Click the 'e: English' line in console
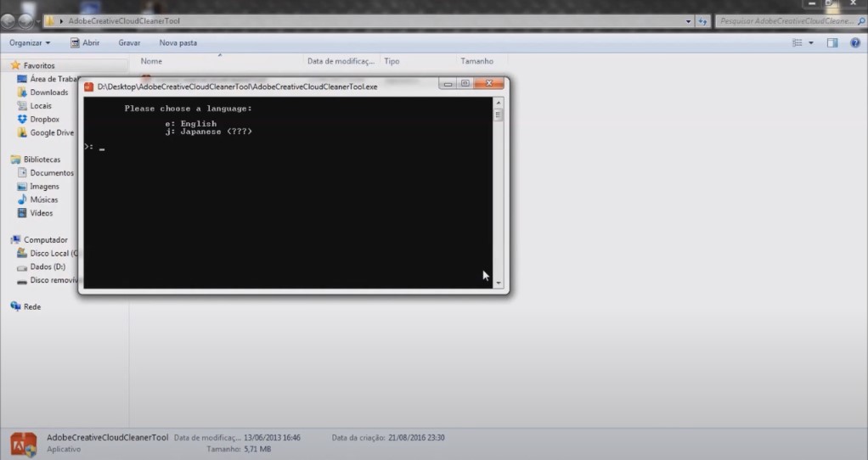This screenshot has height=460, width=868. (191, 123)
